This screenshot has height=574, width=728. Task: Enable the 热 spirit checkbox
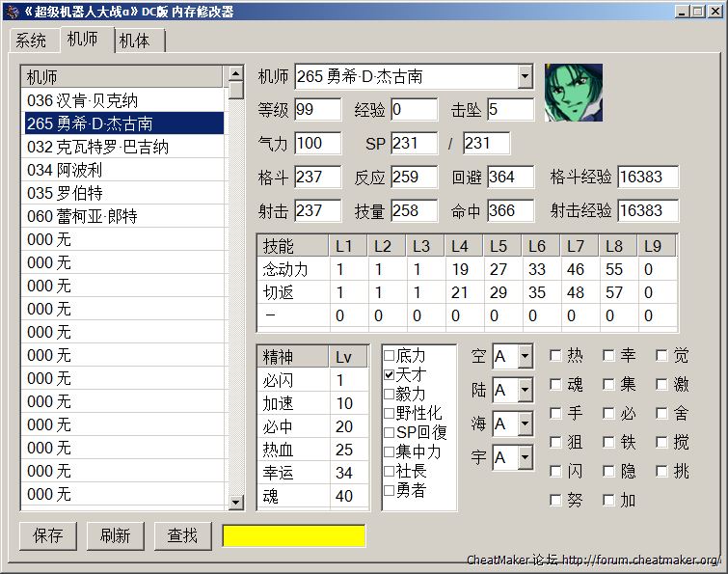point(555,355)
